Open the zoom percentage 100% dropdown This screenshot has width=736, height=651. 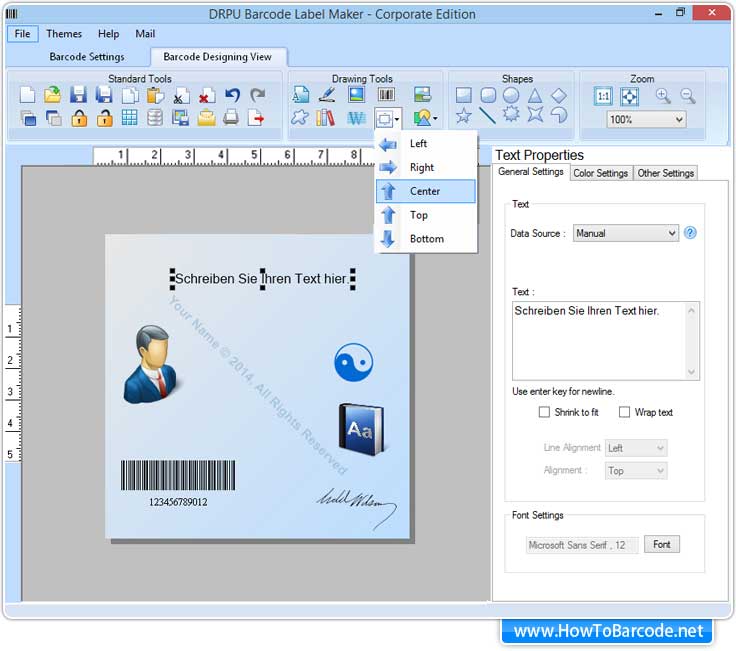coord(646,119)
